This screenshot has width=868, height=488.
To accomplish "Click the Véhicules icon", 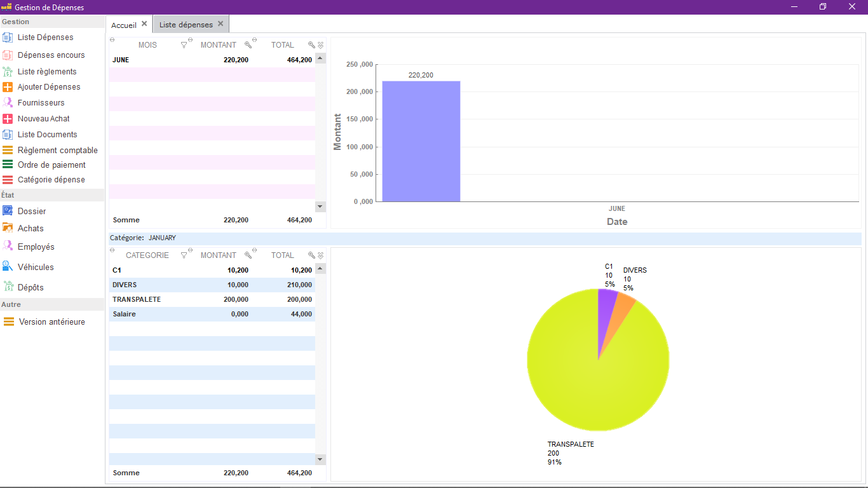I will click(x=8, y=267).
